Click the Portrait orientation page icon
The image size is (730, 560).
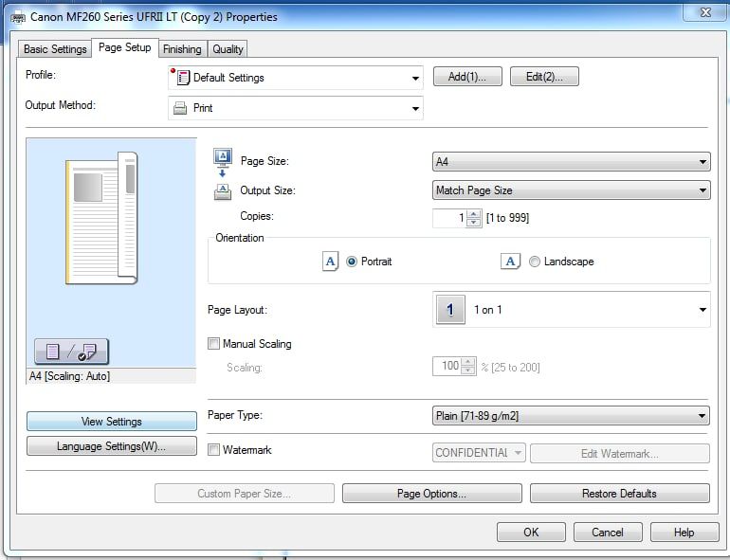[330, 262]
